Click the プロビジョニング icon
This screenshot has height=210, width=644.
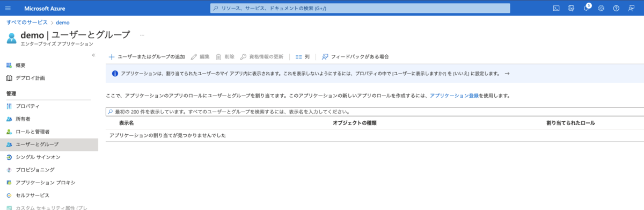tap(9, 170)
